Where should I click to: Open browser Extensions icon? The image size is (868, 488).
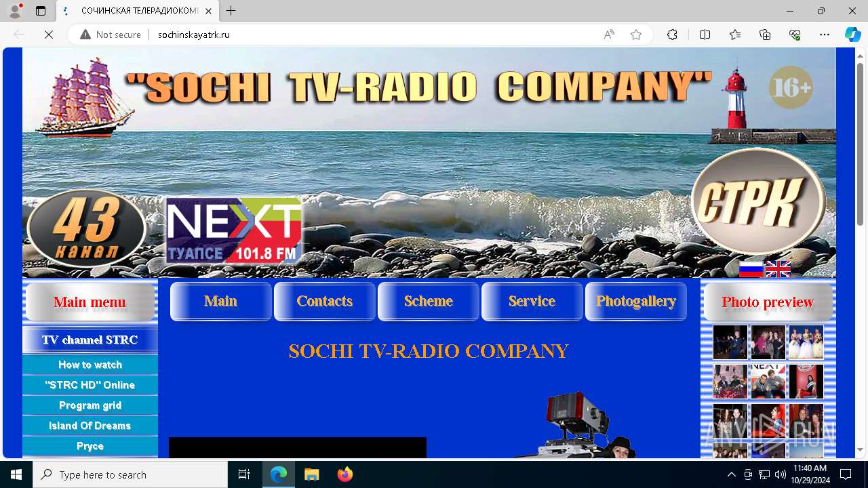[672, 35]
